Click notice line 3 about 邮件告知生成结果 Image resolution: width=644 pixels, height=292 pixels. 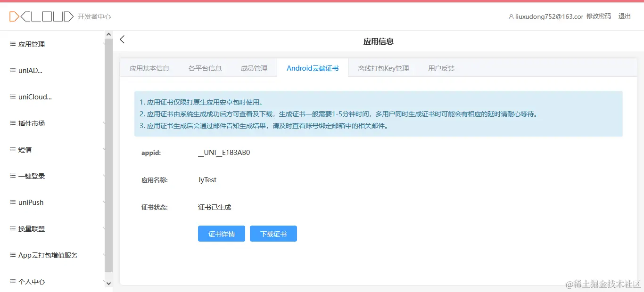pos(264,126)
